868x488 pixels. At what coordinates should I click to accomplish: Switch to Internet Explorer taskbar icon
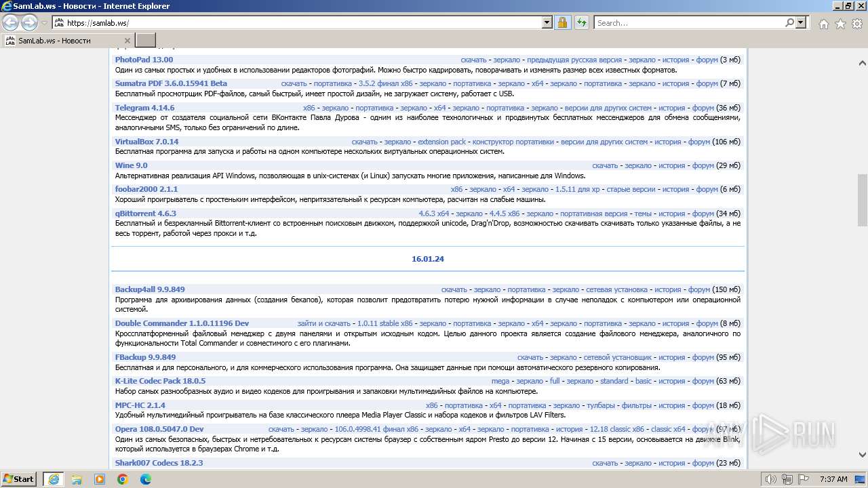[x=54, y=479]
